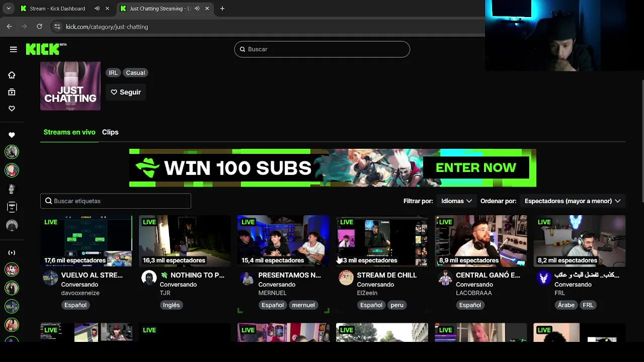Open TJR channel avatar
Image resolution: width=644 pixels, height=362 pixels.
148,278
